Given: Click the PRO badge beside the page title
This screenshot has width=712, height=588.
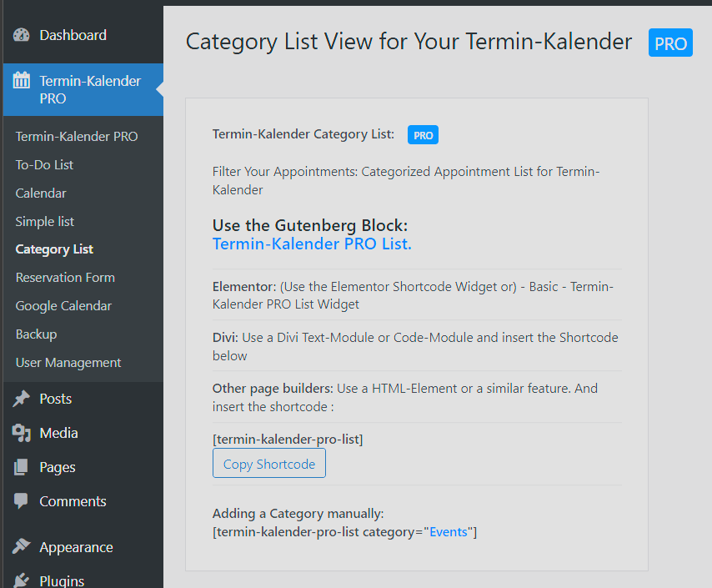Looking at the screenshot, I should (670, 43).
